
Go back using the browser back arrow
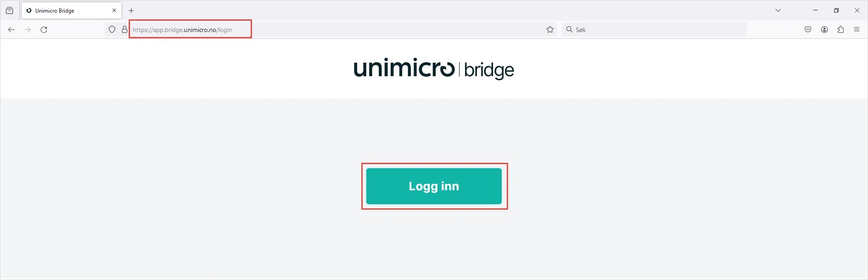click(x=11, y=30)
